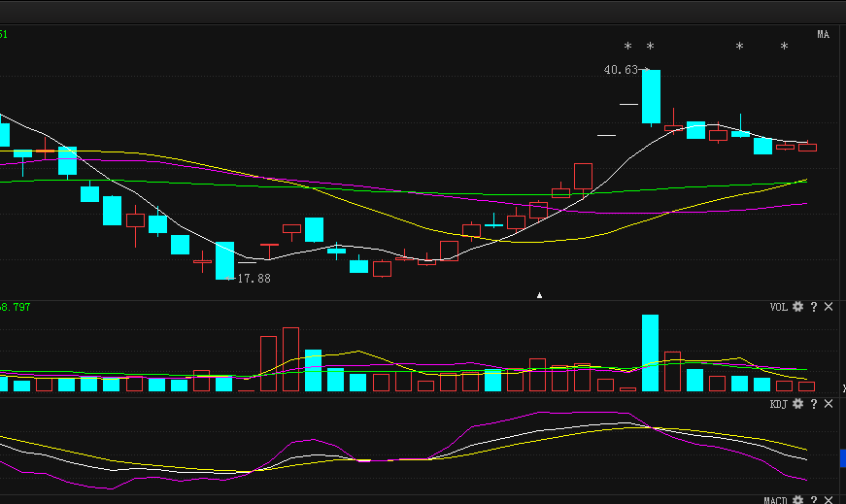Click the small white triangle marker below candles

pyautogui.click(x=540, y=294)
